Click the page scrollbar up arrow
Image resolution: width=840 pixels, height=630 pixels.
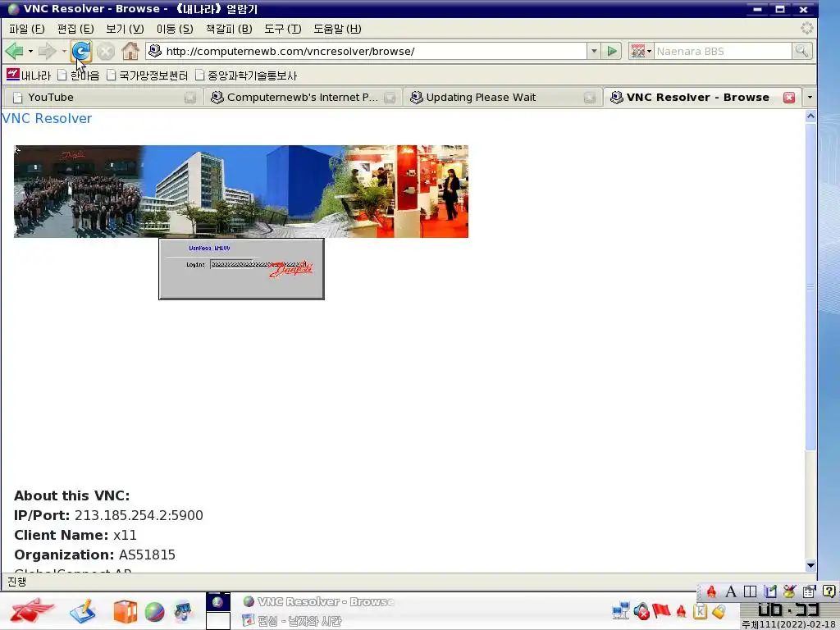(810, 116)
